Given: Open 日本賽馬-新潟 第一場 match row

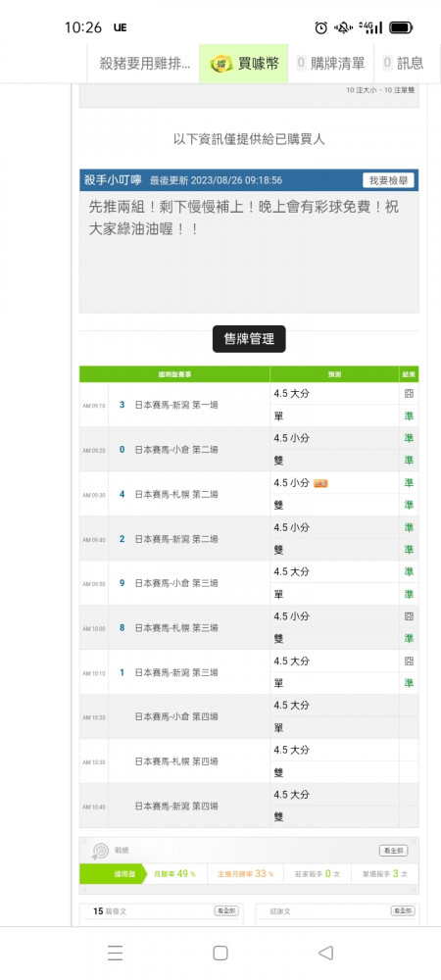Looking at the screenshot, I should 174,405.
